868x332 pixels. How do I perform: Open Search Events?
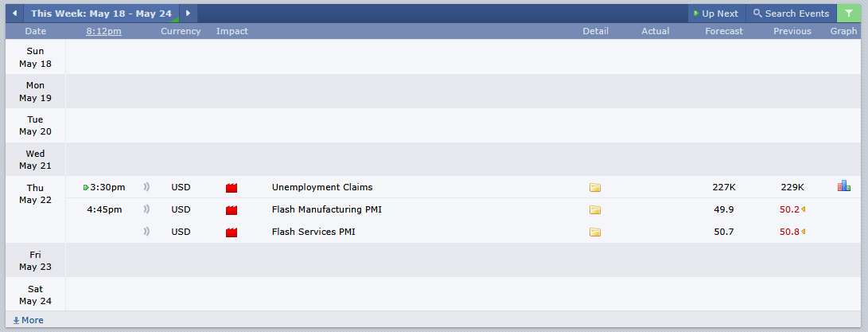tap(792, 14)
